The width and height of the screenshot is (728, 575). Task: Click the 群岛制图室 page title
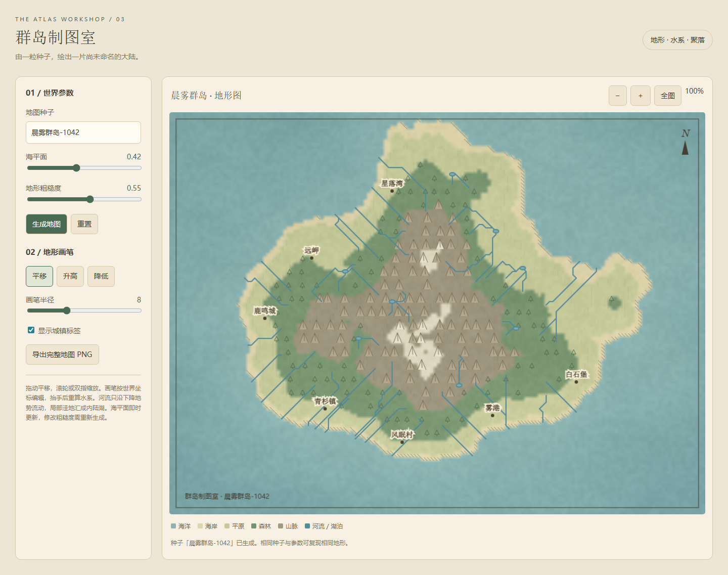(56, 37)
